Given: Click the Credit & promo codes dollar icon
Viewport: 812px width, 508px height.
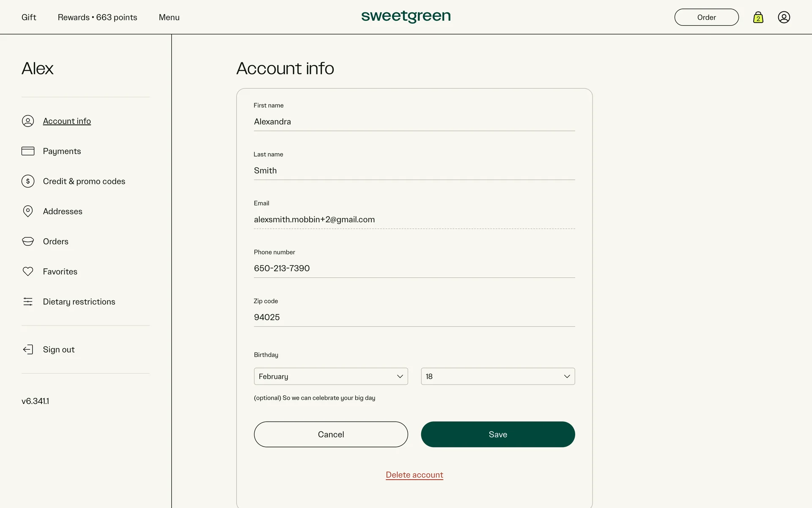Looking at the screenshot, I should pyautogui.click(x=28, y=181).
